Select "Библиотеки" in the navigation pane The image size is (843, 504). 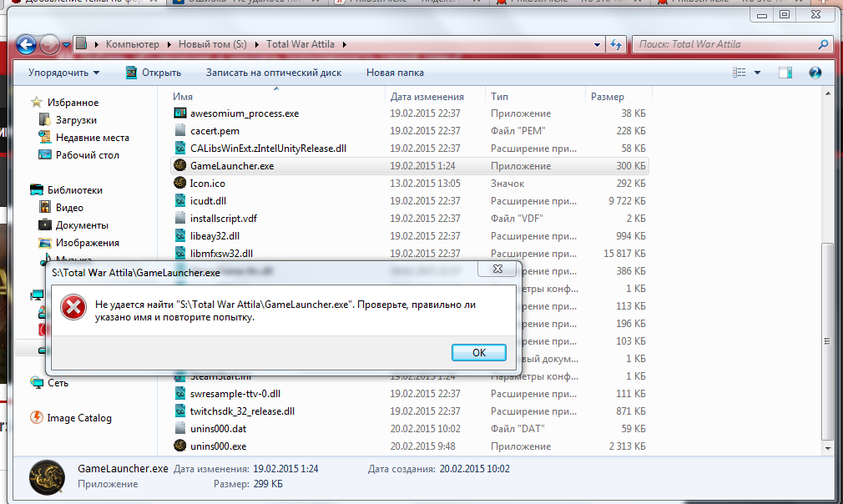coord(74,189)
